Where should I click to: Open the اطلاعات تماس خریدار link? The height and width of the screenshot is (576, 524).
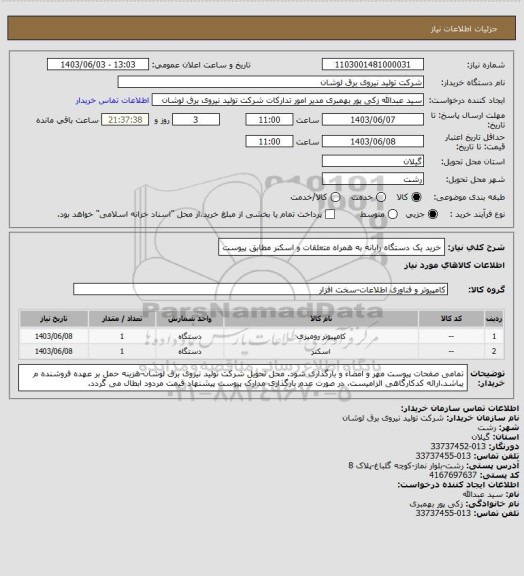click(x=112, y=100)
